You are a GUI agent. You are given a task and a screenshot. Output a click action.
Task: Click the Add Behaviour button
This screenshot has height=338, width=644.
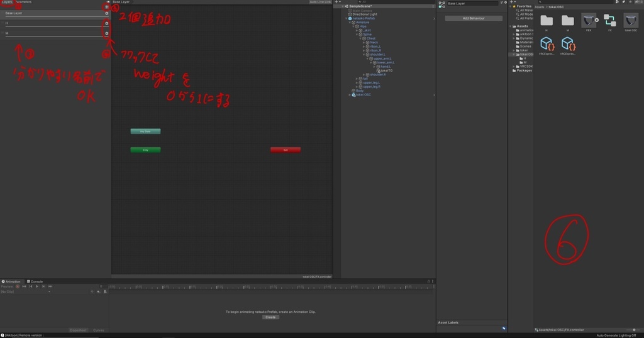click(x=474, y=18)
